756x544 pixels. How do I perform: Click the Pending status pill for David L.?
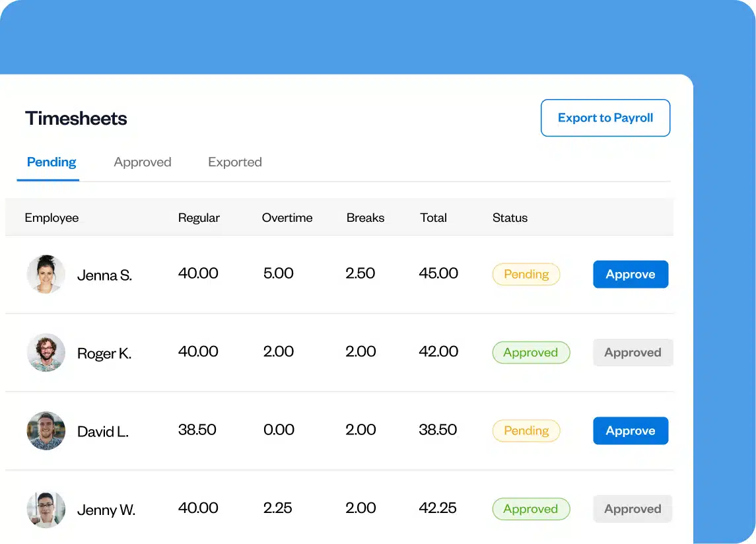526,430
